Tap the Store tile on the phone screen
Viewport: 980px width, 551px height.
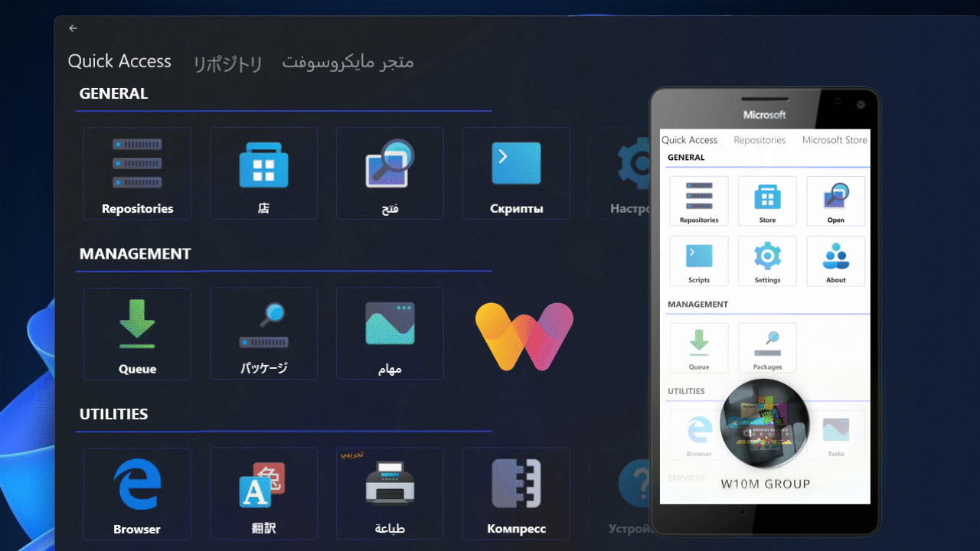(x=767, y=201)
